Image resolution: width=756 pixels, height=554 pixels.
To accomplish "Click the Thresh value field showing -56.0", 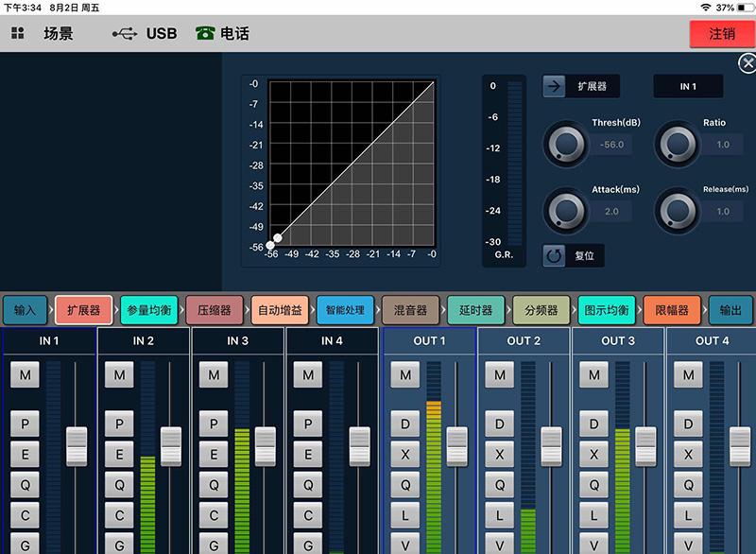I will point(612,146).
